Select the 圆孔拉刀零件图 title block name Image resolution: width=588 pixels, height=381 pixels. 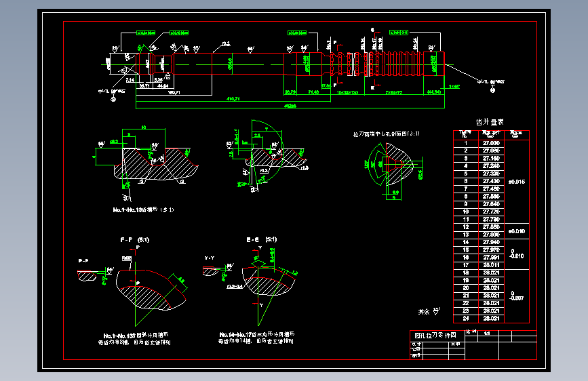click(435, 336)
